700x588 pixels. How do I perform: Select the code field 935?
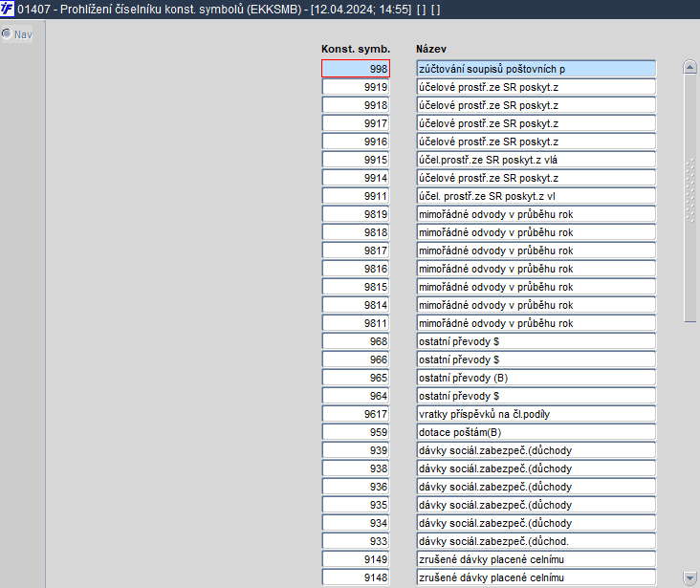[356, 505]
